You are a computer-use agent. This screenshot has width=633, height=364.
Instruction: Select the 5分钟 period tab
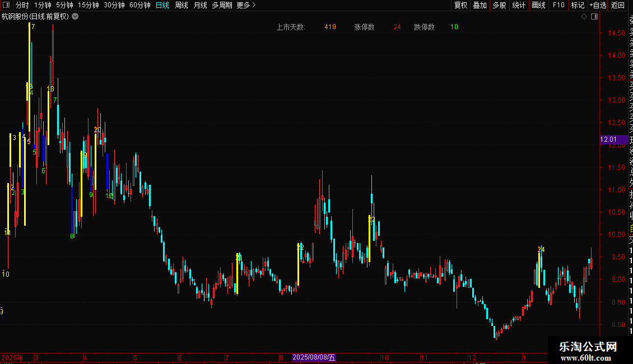[64, 5]
